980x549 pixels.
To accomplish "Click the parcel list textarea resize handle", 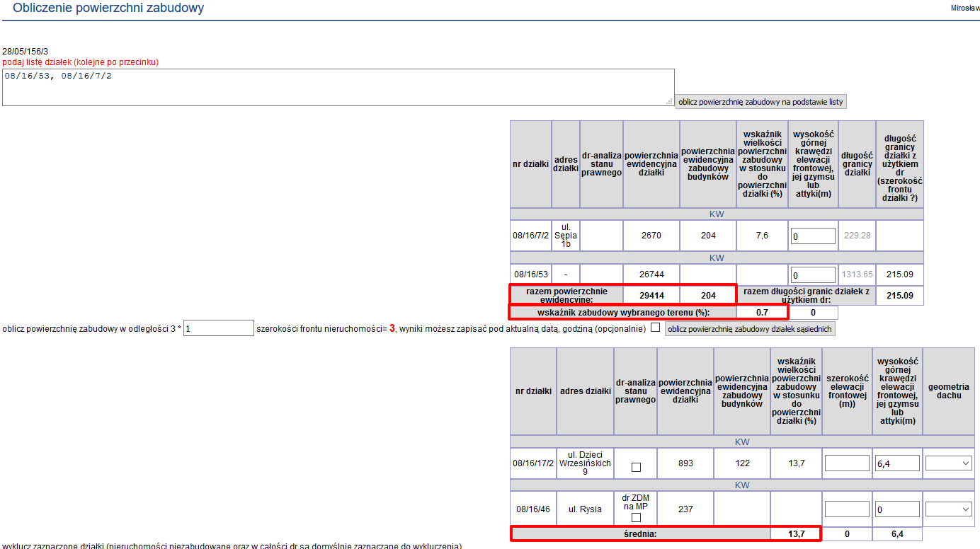I will pyautogui.click(x=669, y=102).
